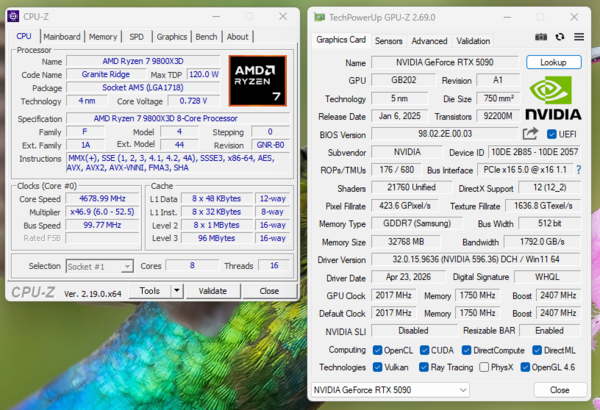Toggle the UEFI checkbox
The image size is (600, 410).
tap(551, 134)
